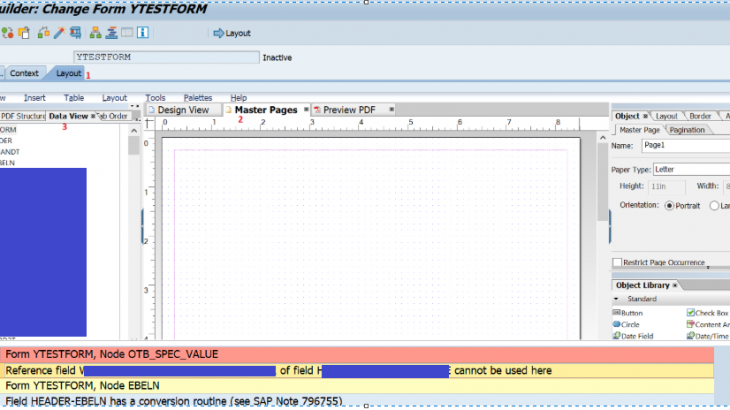Image resolution: width=730 pixels, height=410 pixels.
Task: Enable the Restrict Page Occurrence checkbox
Action: pyautogui.click(x=617, y=262)
